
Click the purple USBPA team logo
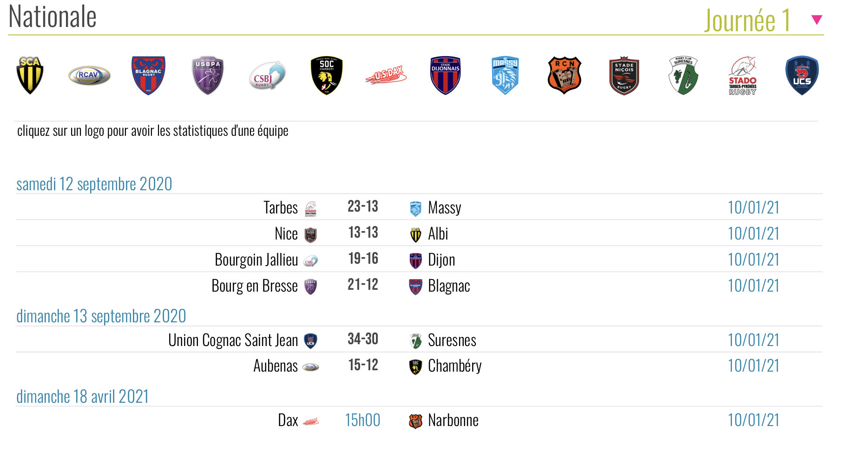(208, 75)
